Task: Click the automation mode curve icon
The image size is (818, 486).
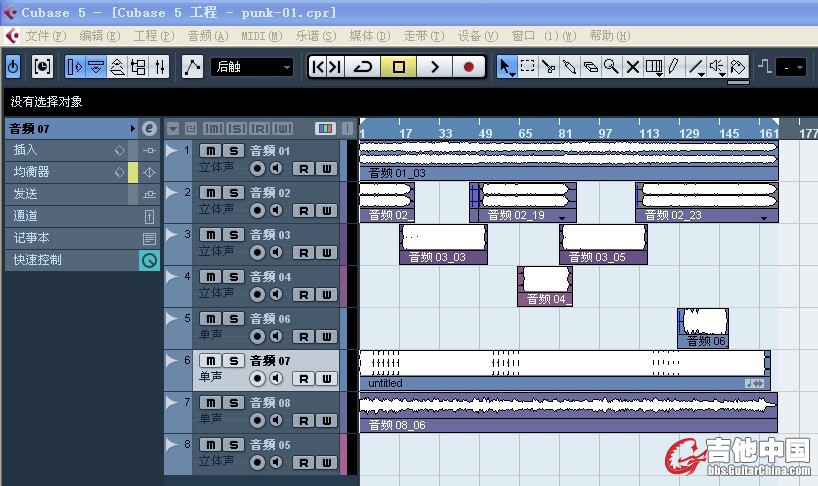Action: click(x=193, y=67)
